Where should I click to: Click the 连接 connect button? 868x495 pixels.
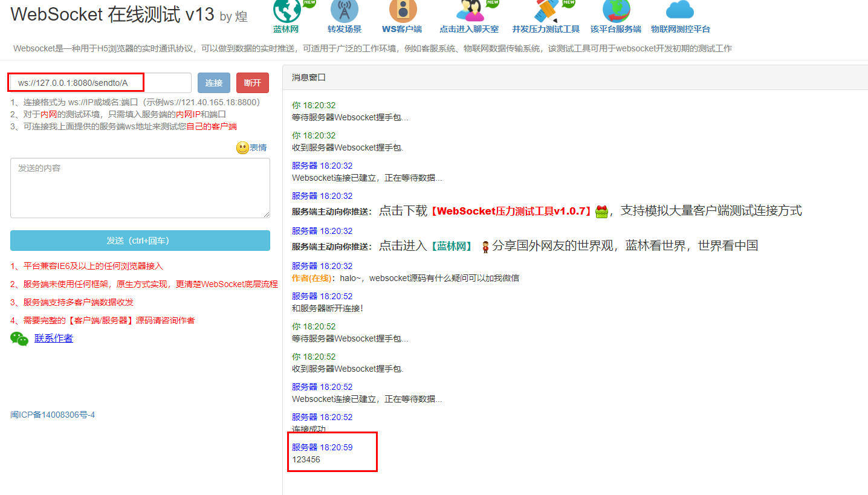[214, 83]
